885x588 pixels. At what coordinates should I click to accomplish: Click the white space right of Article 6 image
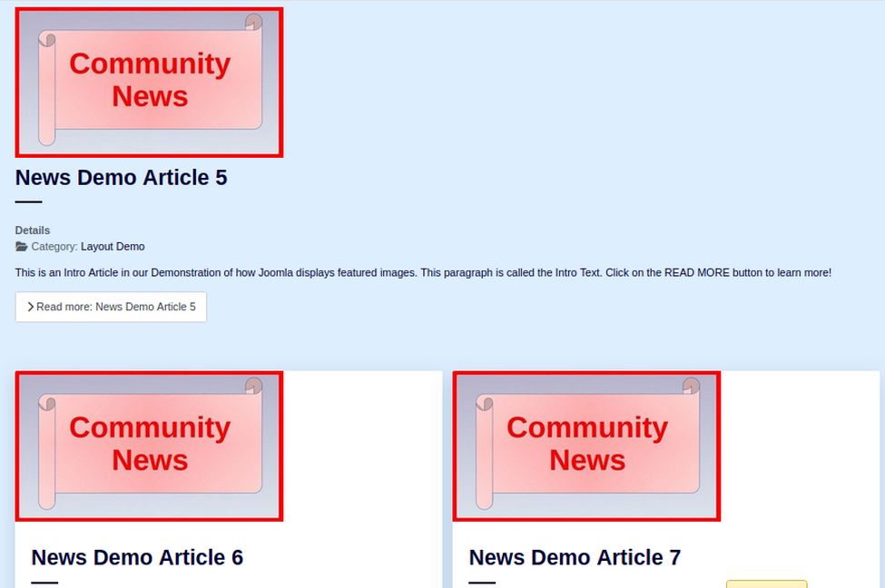coord(363,446)
